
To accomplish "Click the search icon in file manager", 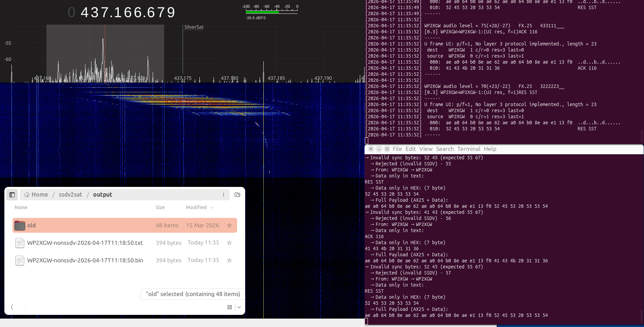I will coord(237,195).
